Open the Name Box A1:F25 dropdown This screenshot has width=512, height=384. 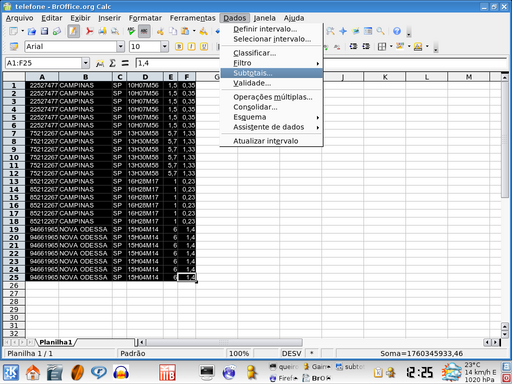pos(85,63)
